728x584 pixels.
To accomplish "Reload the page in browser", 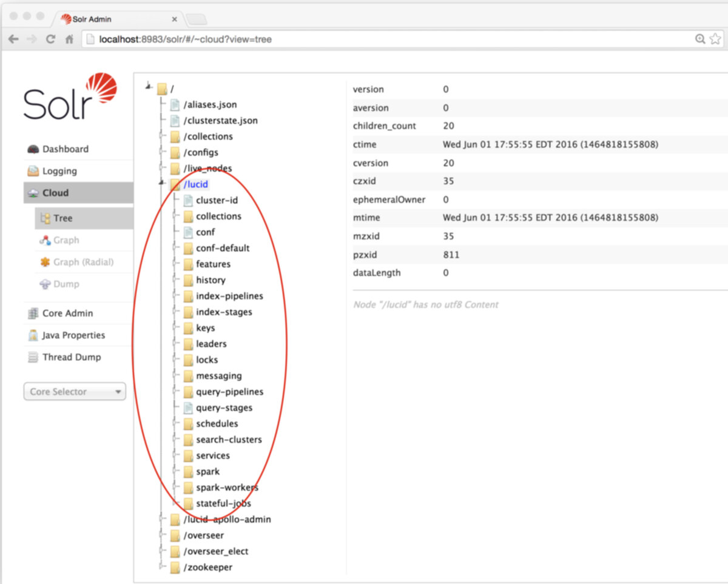I will 51,39.
